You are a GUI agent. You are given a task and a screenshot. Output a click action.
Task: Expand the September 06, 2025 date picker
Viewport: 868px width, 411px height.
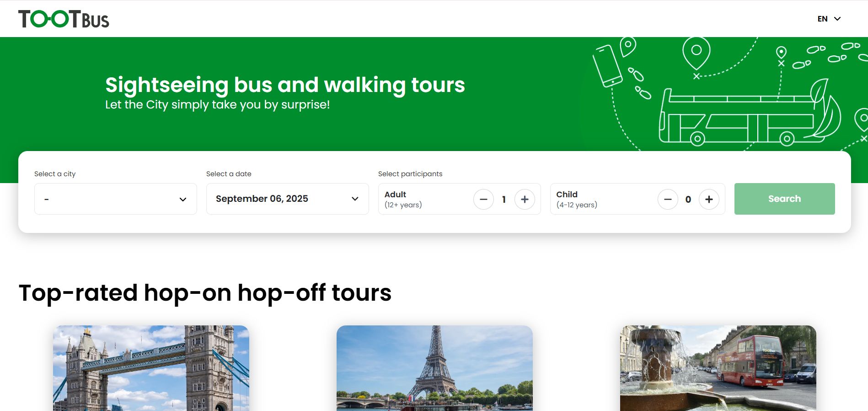pyautogui.click(x=287, y=199)
